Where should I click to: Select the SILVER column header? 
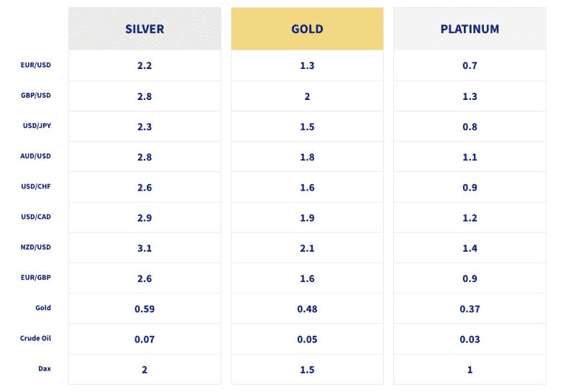pyautogui.click(x=145, y=29)
